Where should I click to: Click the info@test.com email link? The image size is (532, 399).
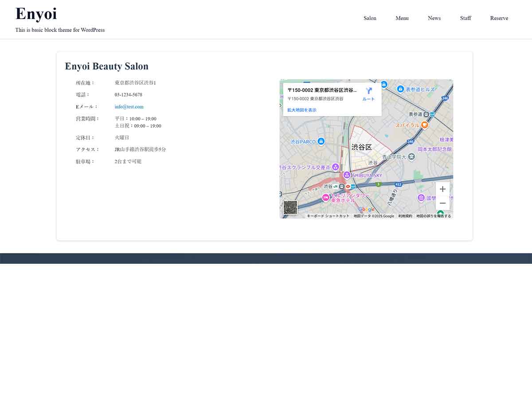[x=129, y=107]
